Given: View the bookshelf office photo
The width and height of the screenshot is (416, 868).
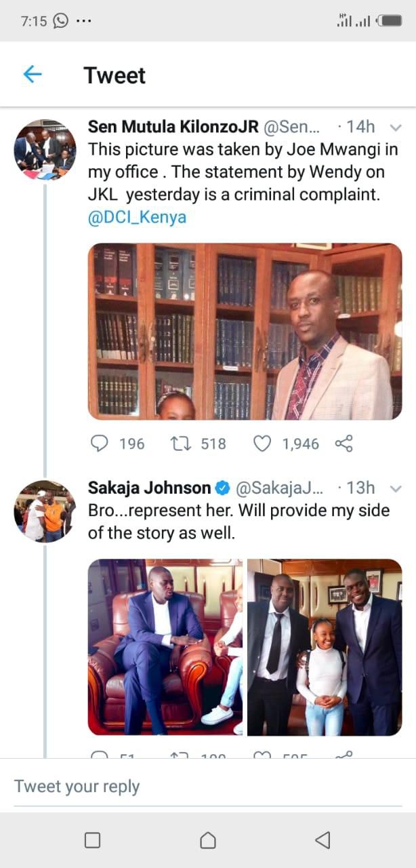Looking at the screenshot, I should (x=245, y=332).
